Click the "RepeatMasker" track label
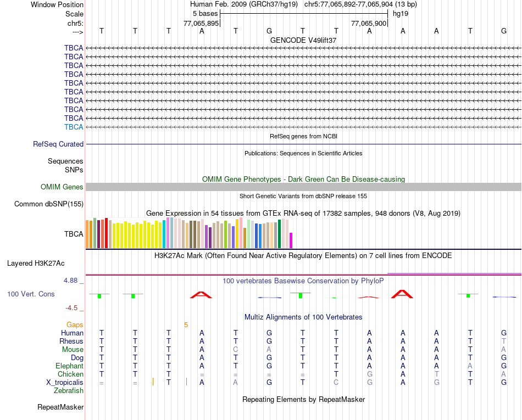Image resolution: width=522 pixels, height=420 pixels. [60, 407]
